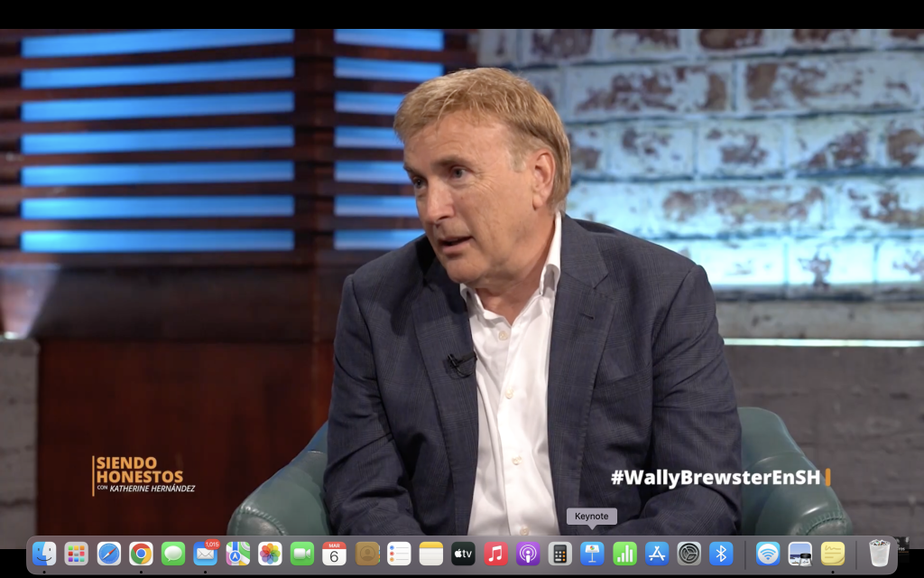924x578 pixels.
Task: Launch Launchpad from the dock
Action: (77, 554)
